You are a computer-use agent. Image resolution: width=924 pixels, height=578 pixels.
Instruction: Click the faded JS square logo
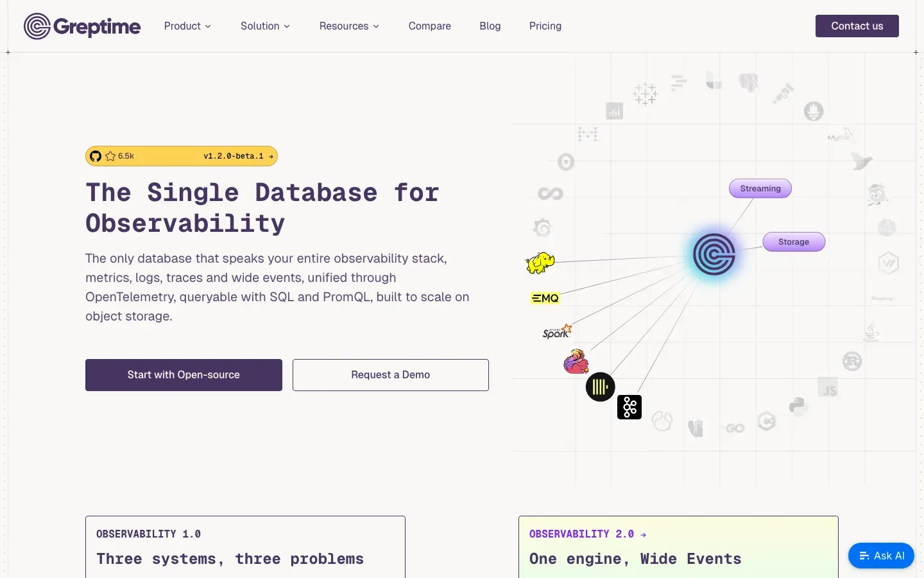(x=828, y=387)
